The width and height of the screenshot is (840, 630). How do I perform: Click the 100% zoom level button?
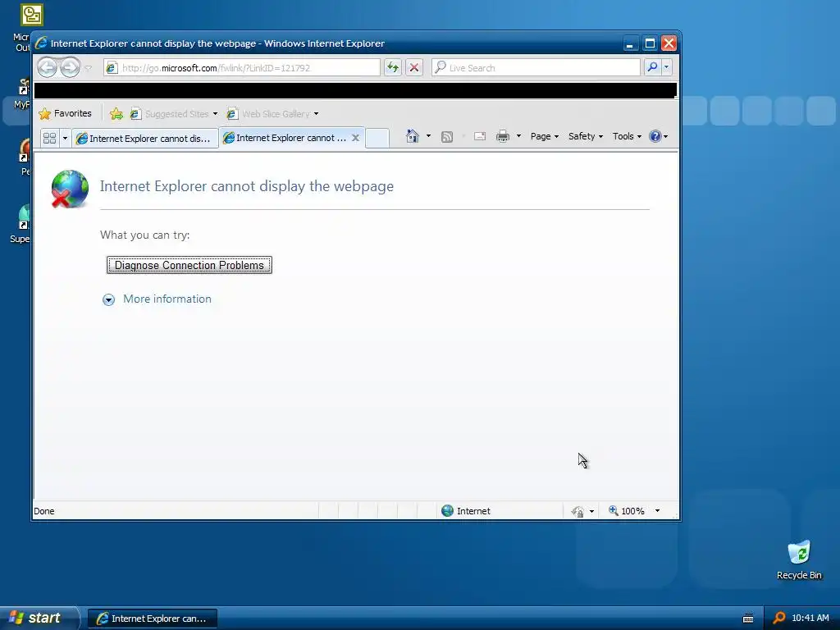coord(626,511)
